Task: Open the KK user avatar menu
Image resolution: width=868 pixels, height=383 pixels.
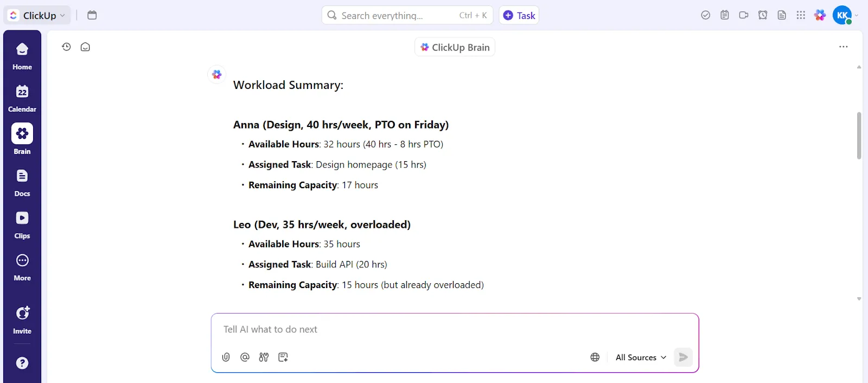Action: pyautogui.click(x=843, y=15)
